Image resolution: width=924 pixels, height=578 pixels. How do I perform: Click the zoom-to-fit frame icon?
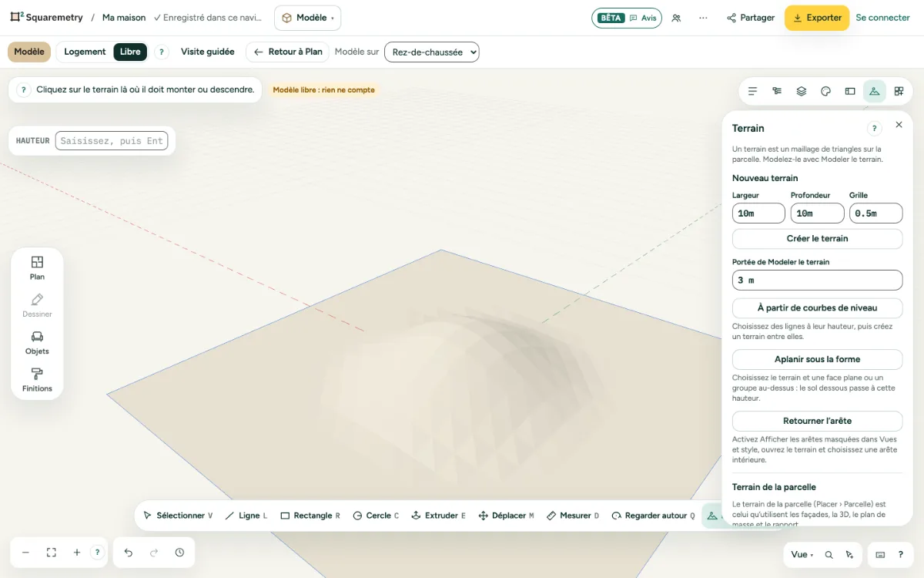tap(52, 553)
